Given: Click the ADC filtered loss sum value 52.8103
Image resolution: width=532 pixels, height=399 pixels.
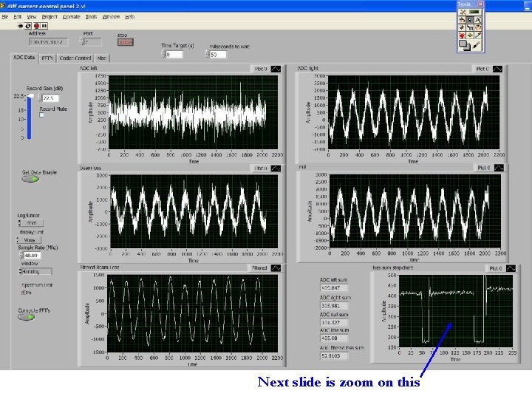Looking at the screenshot, I should [x=334, y=356].
